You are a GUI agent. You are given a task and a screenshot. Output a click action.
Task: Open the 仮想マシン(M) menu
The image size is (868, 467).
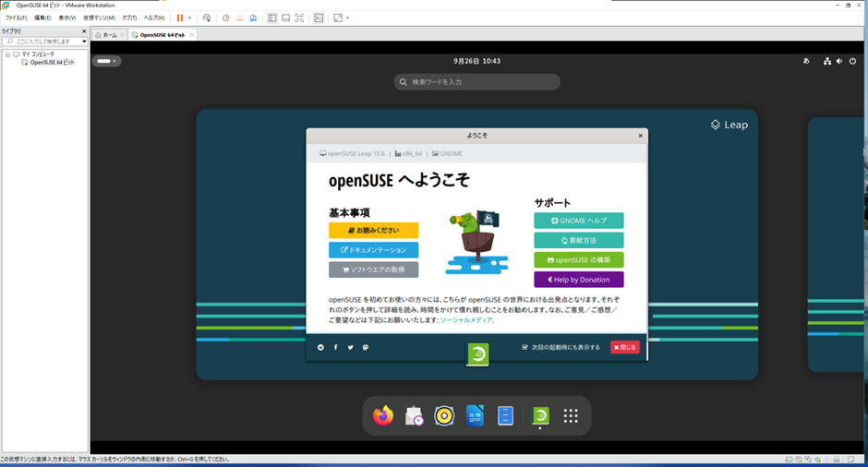tap(99, 18)
